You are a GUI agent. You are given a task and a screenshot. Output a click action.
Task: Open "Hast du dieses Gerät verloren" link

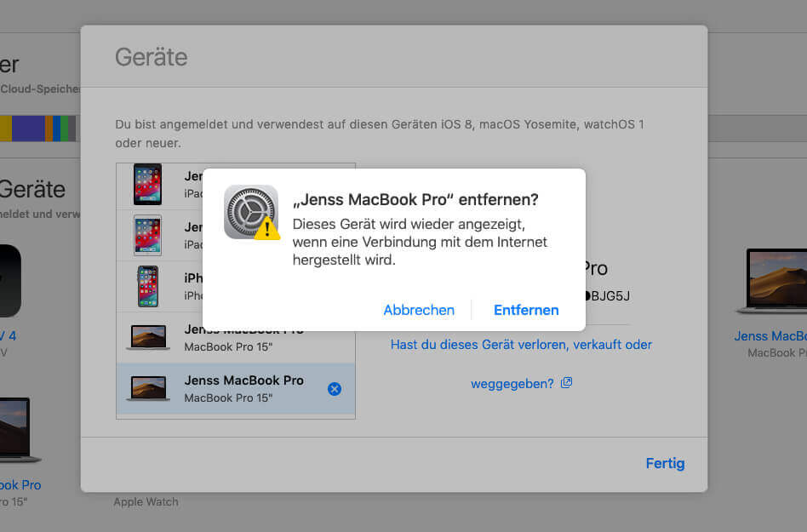click(x=521, y=345)
